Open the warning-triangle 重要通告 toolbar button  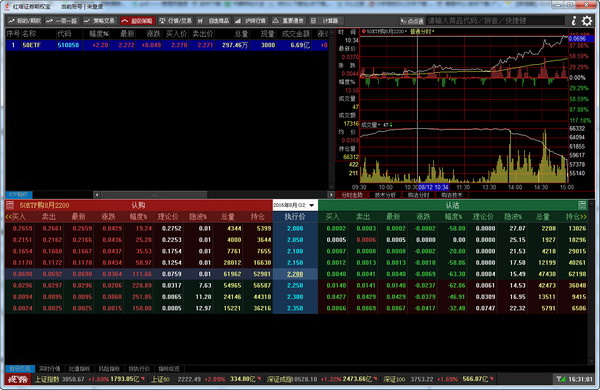288,21
